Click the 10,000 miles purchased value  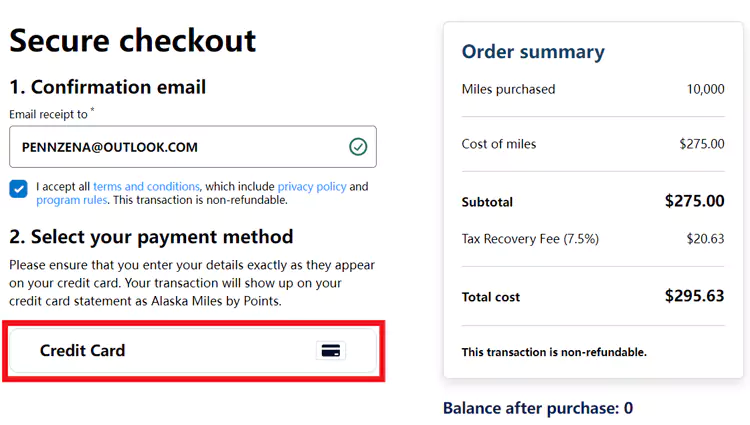pos(705,90)
